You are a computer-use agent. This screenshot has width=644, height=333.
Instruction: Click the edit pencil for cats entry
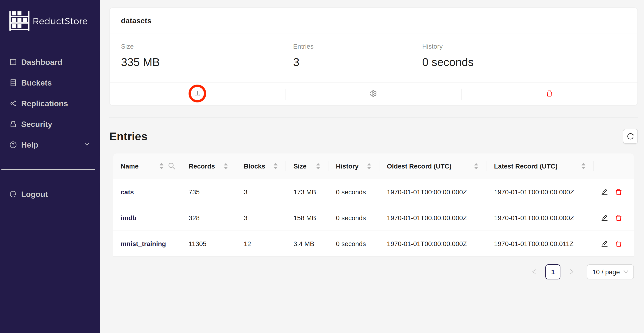[604, 192]
